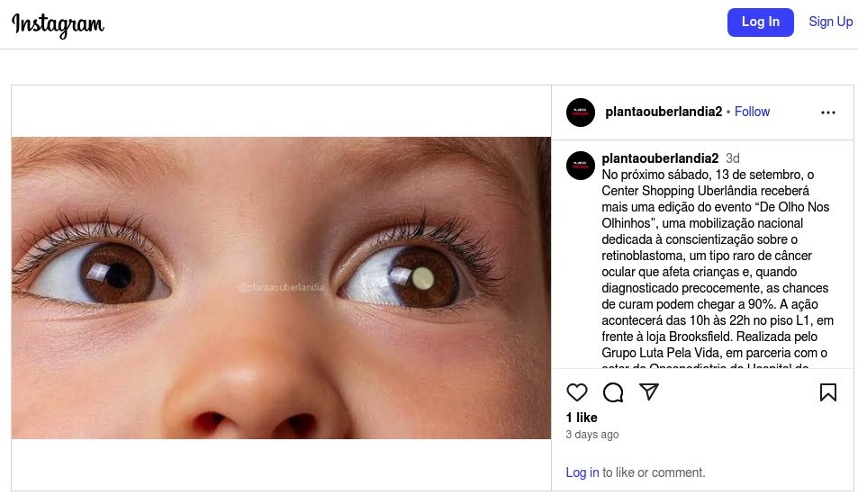858x504 pixels.
Task: Share post via paper plane icon
Action: click(x=649, y=392)
